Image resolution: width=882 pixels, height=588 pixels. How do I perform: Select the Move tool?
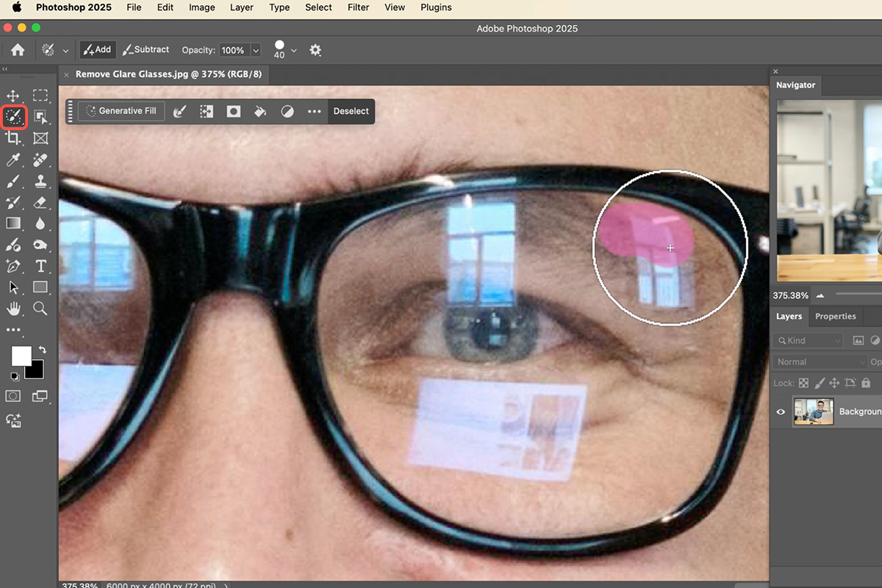pyautogui.click(x=13, y=95)
